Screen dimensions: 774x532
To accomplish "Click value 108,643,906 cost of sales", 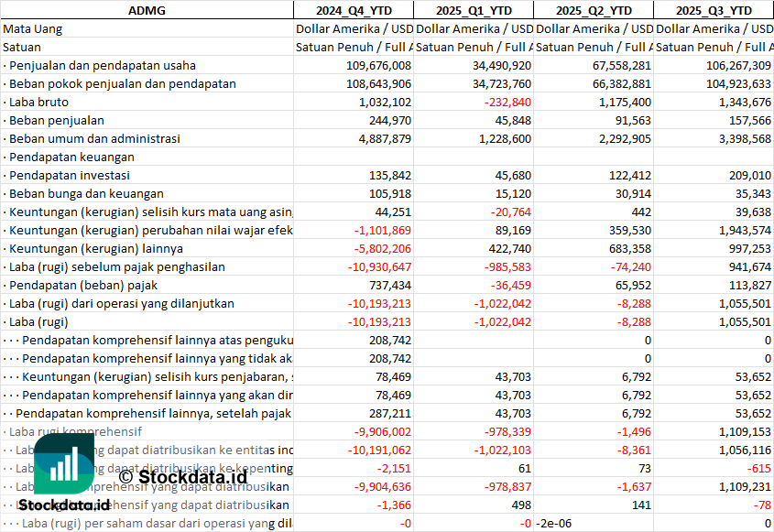I will click(x=378, y=84).
